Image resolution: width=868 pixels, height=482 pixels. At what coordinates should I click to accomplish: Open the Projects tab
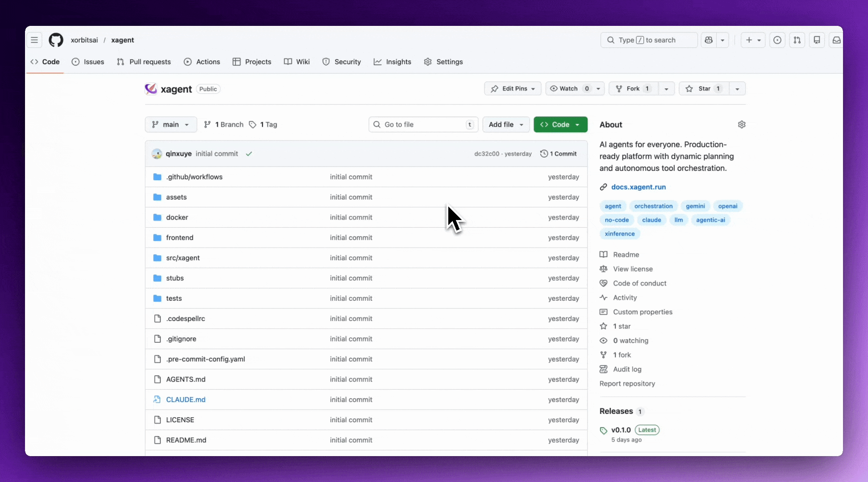coord(252,62)
